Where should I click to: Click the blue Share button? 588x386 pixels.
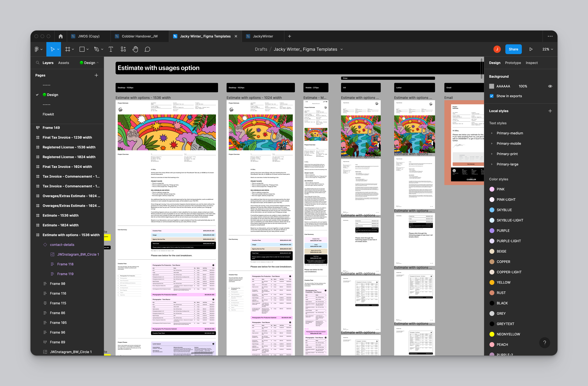[513, 49]
